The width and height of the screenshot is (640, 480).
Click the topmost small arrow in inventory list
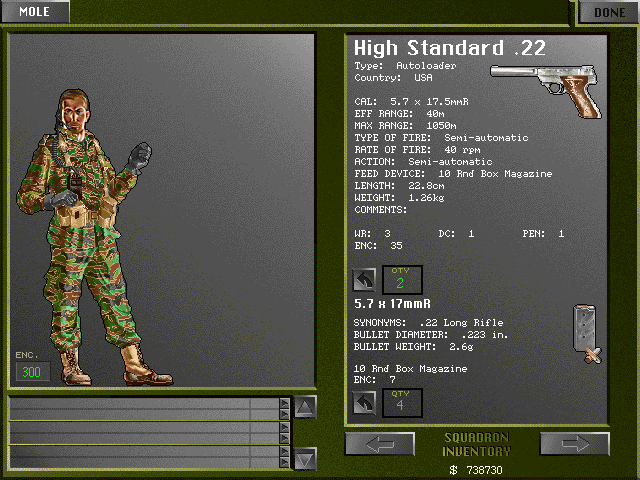[x=284, y=403]
